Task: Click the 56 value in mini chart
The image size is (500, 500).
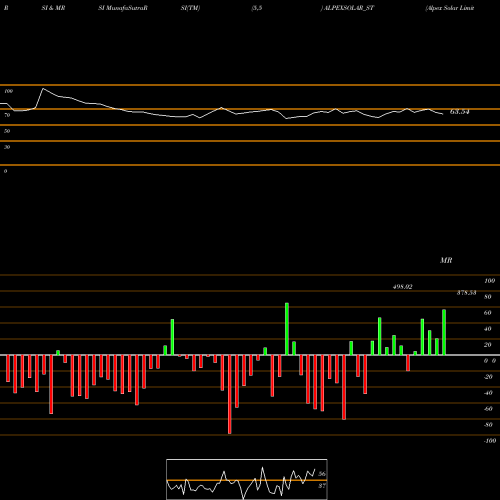Action: [x=322, y=474]
